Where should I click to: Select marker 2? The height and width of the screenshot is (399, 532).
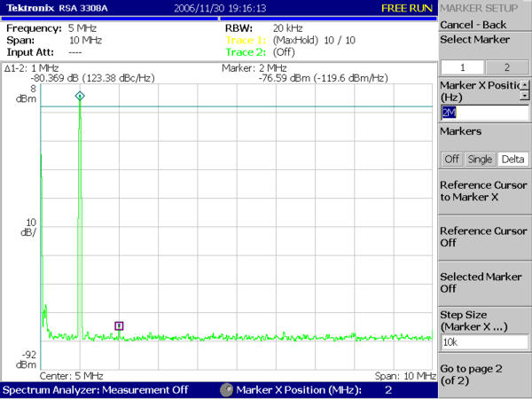[x=505, y=68]
